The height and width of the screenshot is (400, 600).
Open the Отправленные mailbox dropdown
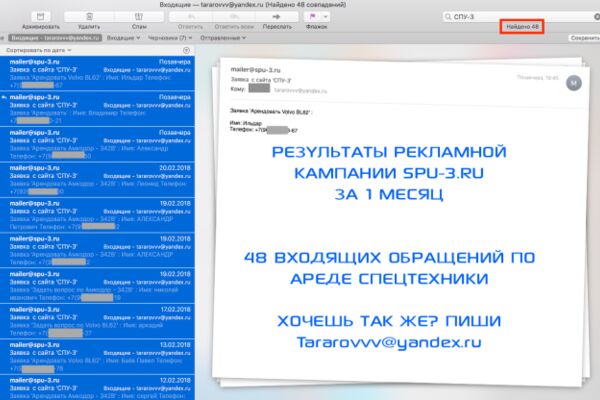(223, 38)
